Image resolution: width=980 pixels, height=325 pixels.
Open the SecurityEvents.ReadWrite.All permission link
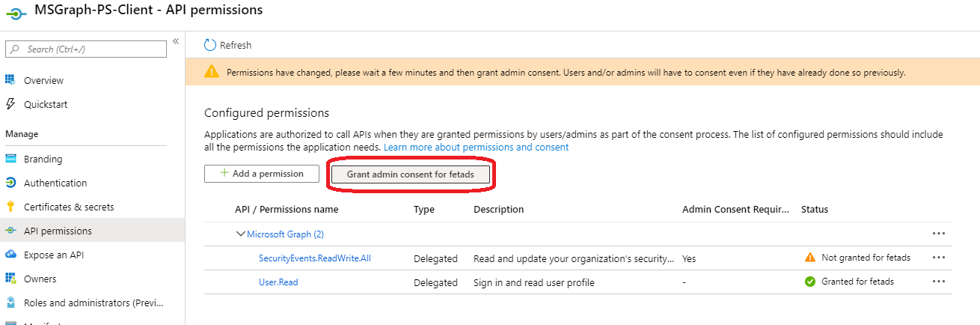click(314, 258)
